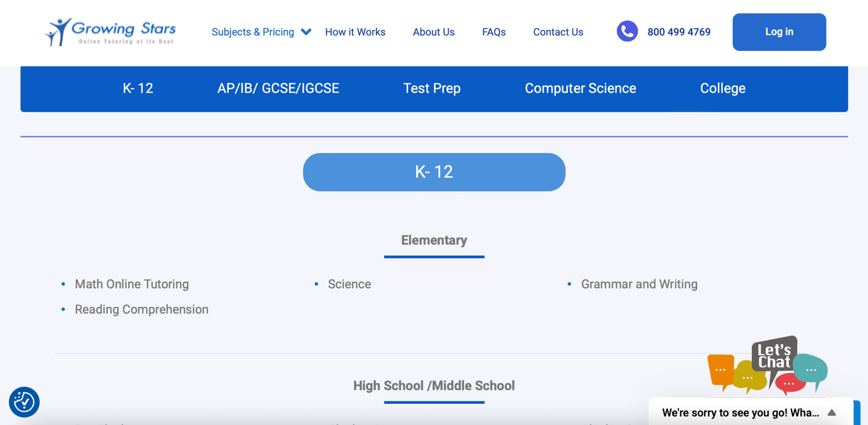Switch to the College tab
The height and width of the screenshot is (425, 868).
[x=723, y=88]
